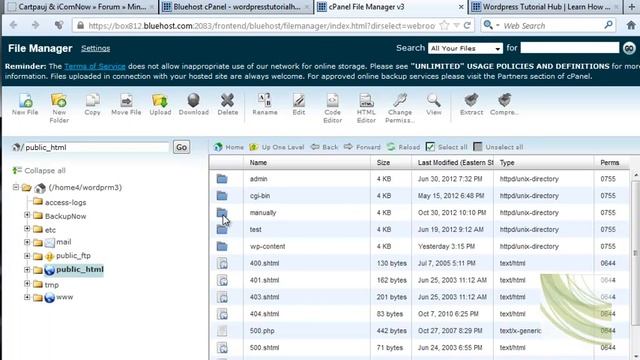Click the Unselect all checkbox icon
Screen dimensions: 640x360
pyautogui.click(x=478, y=147)
